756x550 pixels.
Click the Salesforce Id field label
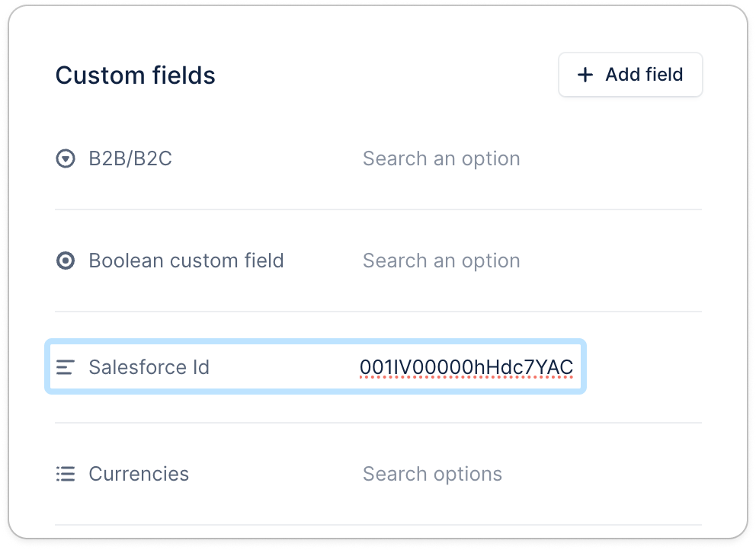click(149, 368)
